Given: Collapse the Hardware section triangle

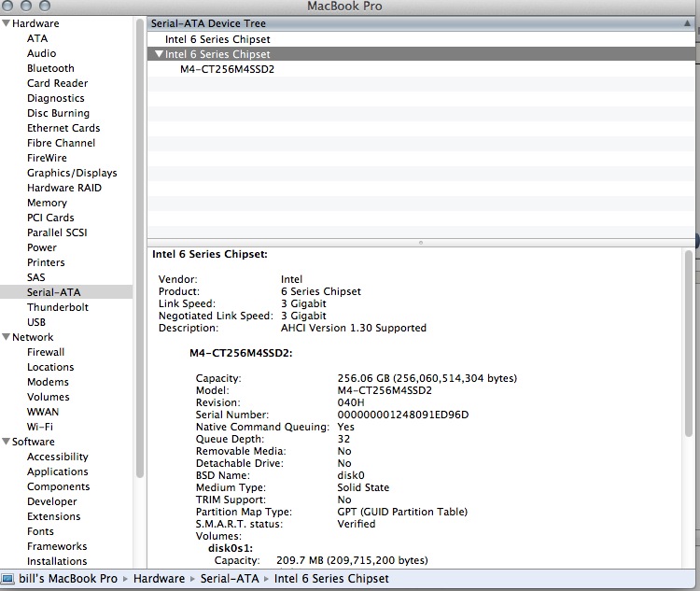Looking at the screenshot, I should click(6, 23).
